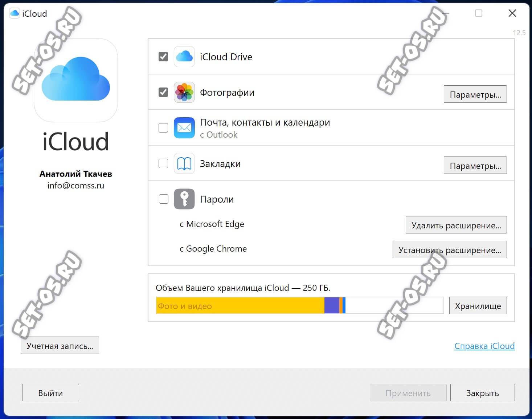532x419 pixels.
Task: Click the Закладки open book icon
Action: (x=184, y=164)
